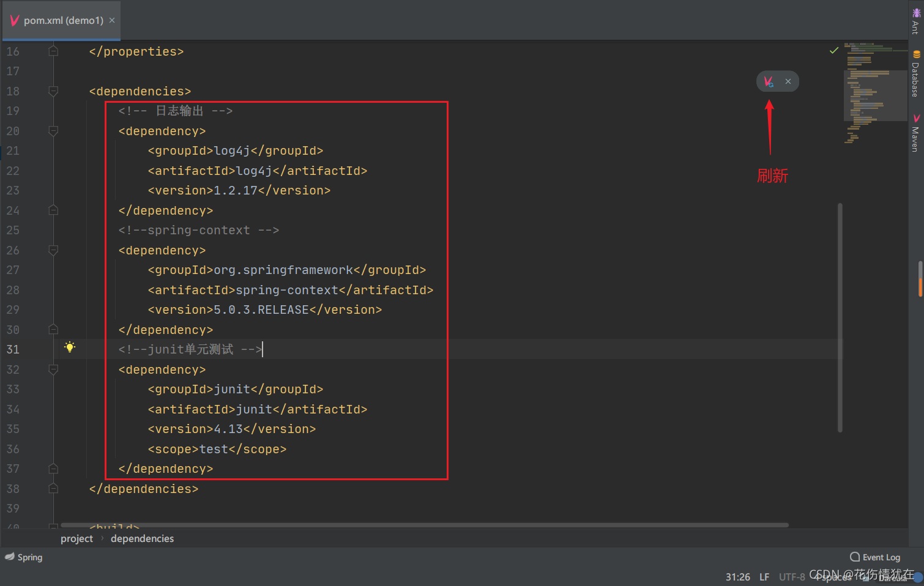Click the '<!--spring-context -->' comment

click(199, 230)
